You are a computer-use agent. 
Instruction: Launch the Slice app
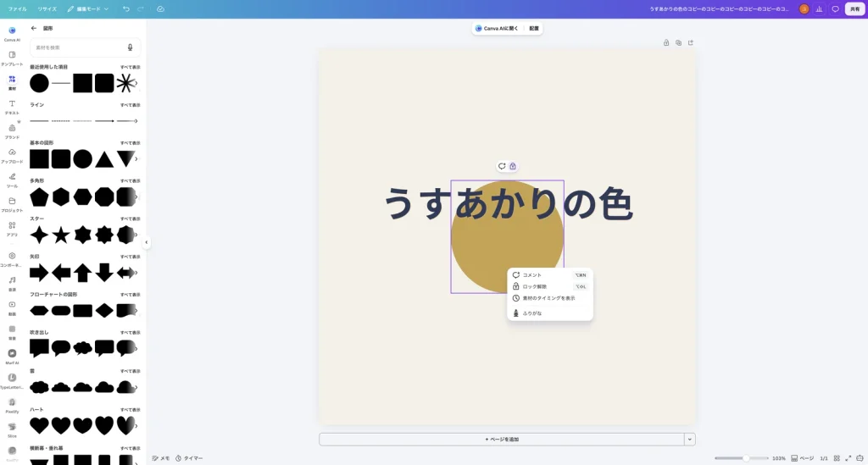(12, 429)
